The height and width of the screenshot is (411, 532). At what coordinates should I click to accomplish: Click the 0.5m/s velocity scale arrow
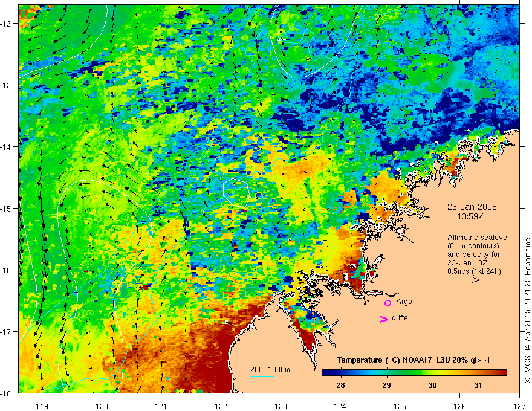coord(467,280)
